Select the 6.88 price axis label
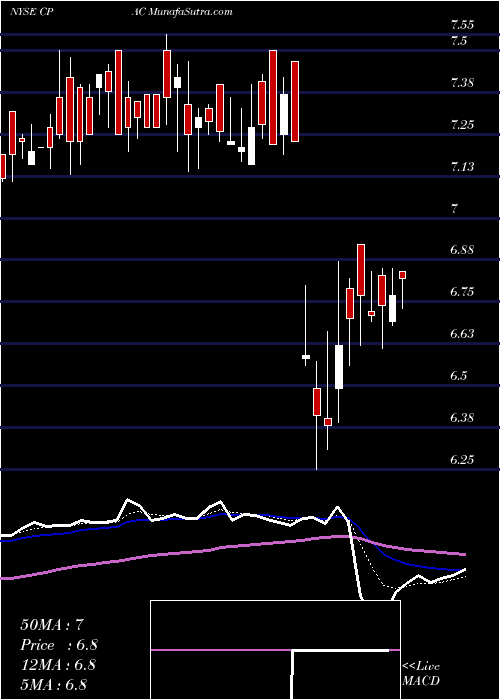500x700 pixels. [463, 250]
